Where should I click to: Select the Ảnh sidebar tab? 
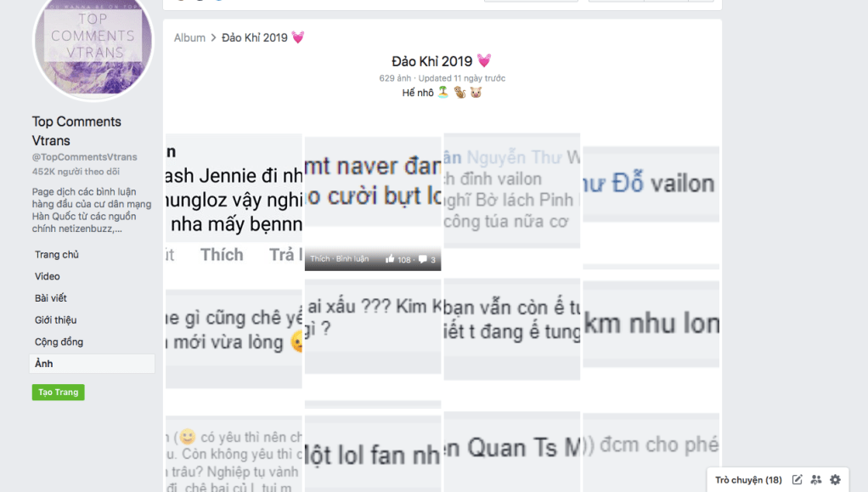point(92,364)
